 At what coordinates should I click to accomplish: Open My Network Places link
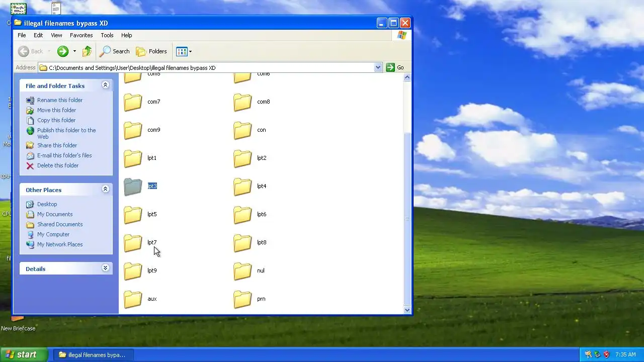[x=60, y=244]
